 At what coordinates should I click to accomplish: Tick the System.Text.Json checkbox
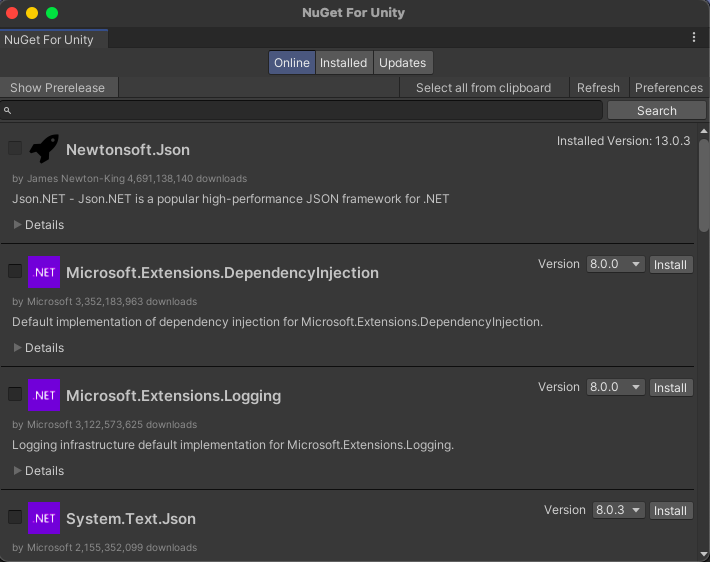point(15,516)
